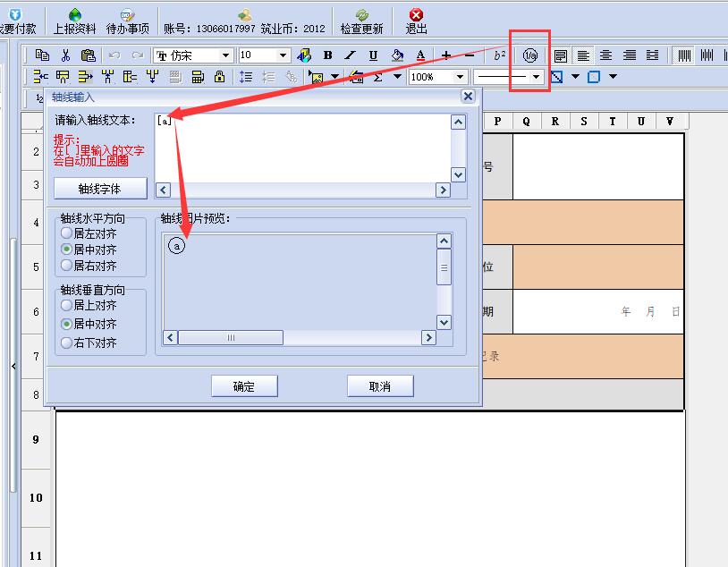Click the axis text input field
This screenshot has height=567, width=728.
302,146
